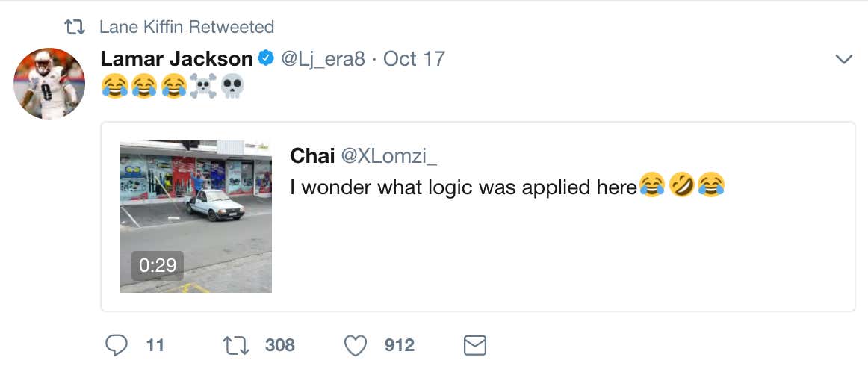Click the @Lj_era8 handle
Screen dimensions: 868x372
(x=323, y=58)
